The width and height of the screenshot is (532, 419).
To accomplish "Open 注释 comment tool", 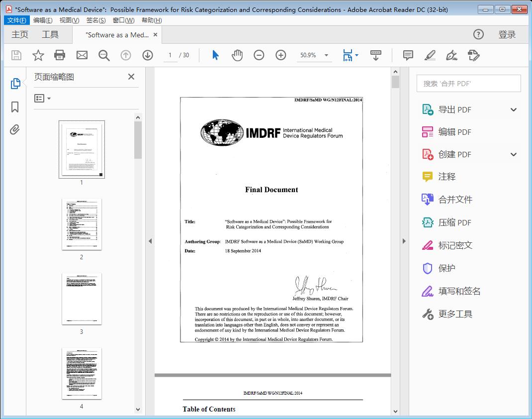I will pyautogui.click(x=439, y=177).
